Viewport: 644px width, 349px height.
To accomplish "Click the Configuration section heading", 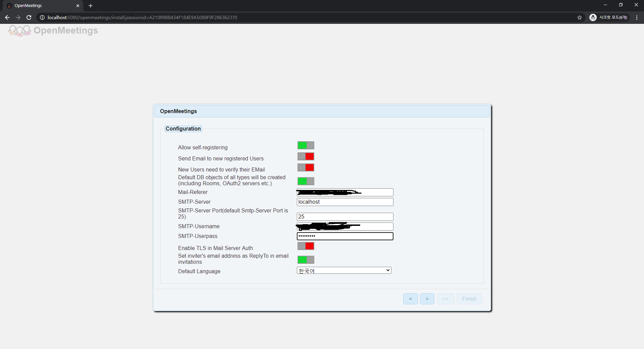I will point(183,129).
